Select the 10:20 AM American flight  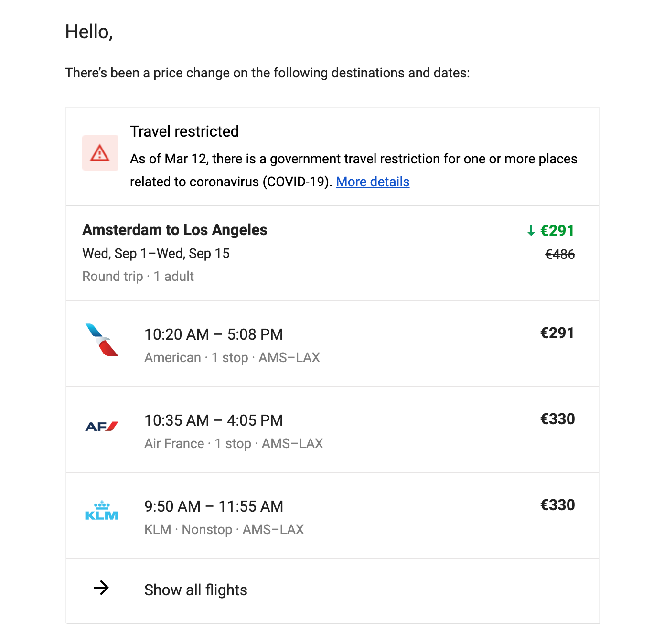[x=214, y=334]
